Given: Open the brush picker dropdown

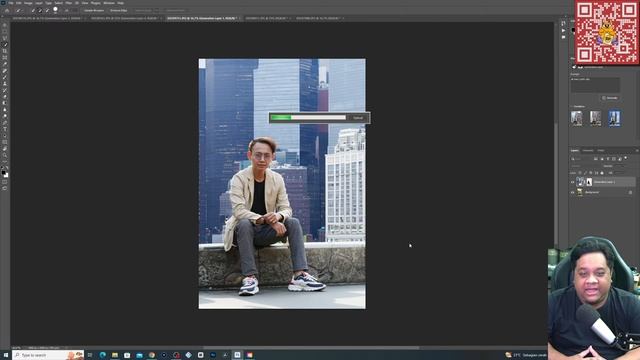Looking at the screenshot, I should coord(55,10).
